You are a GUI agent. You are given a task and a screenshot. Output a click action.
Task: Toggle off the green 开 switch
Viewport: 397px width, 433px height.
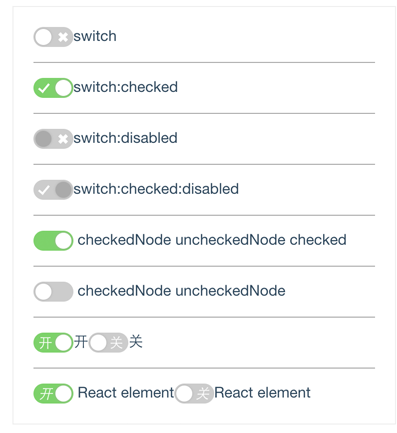coord(53,343)
